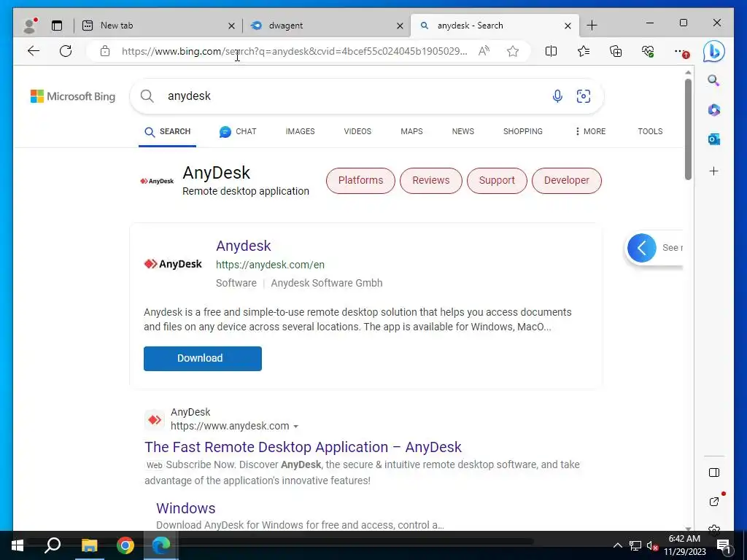Click the Support pill button
The image size is (747, 560).
pyautogui.click(x=497, y=181)
